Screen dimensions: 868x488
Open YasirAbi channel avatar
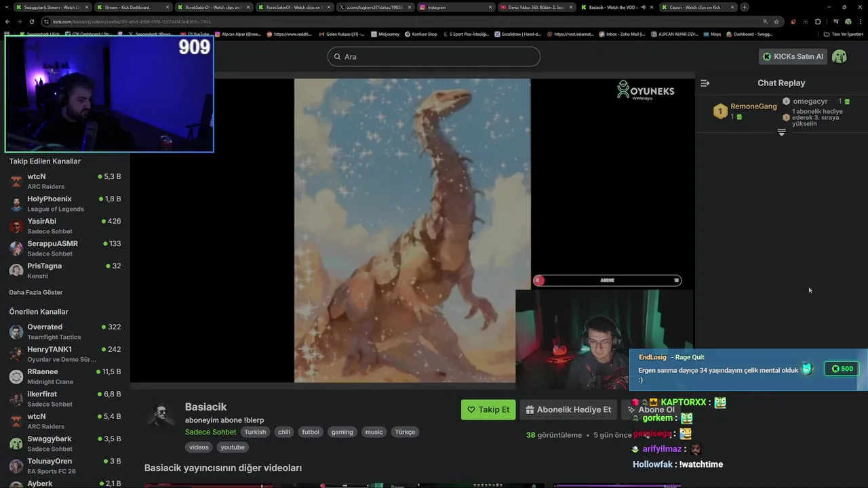pyautogui.click(x=16, y=226)
